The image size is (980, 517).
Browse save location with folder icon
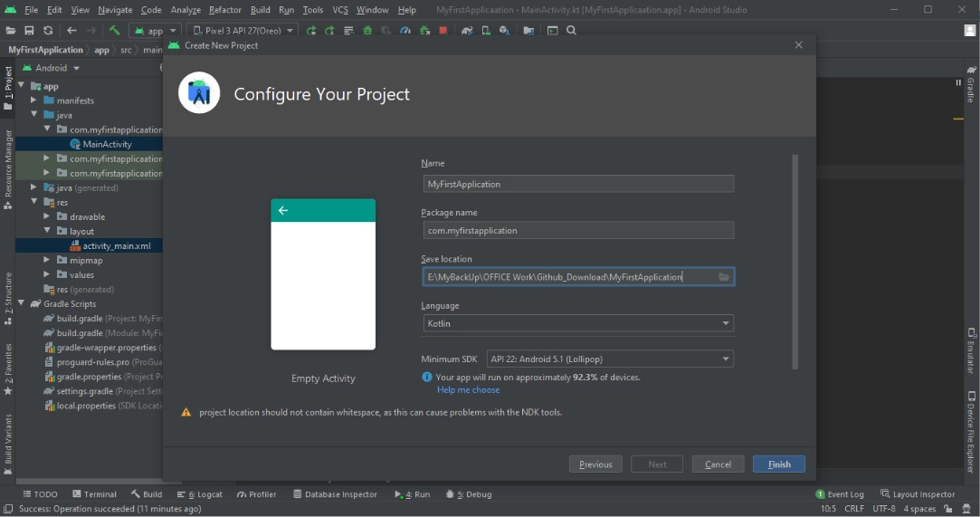point(724,277)
